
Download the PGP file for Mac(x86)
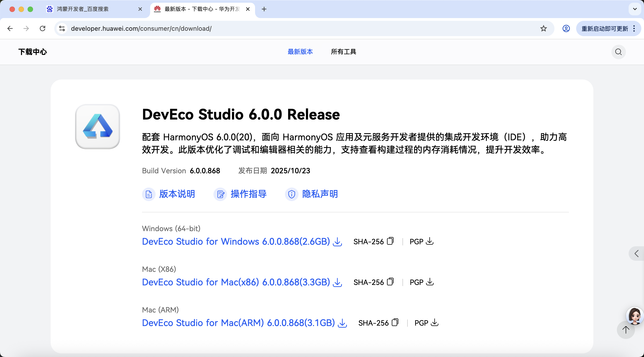(x=429, y=282)
